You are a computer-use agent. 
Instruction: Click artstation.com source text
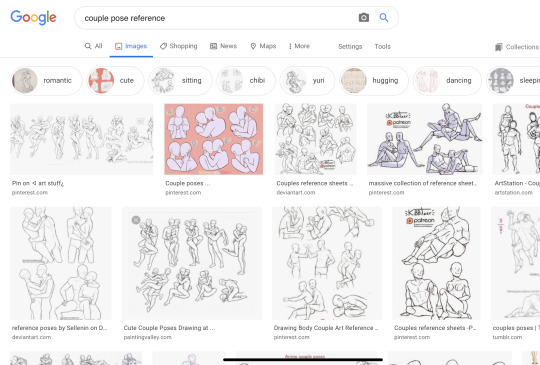tap(513, 193)
